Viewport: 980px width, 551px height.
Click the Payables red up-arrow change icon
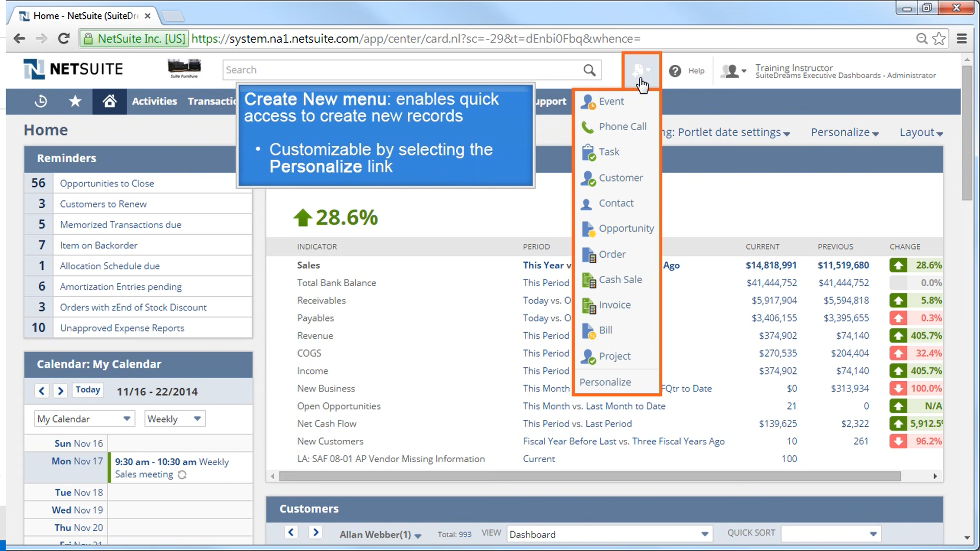click(x=898, y=318)
